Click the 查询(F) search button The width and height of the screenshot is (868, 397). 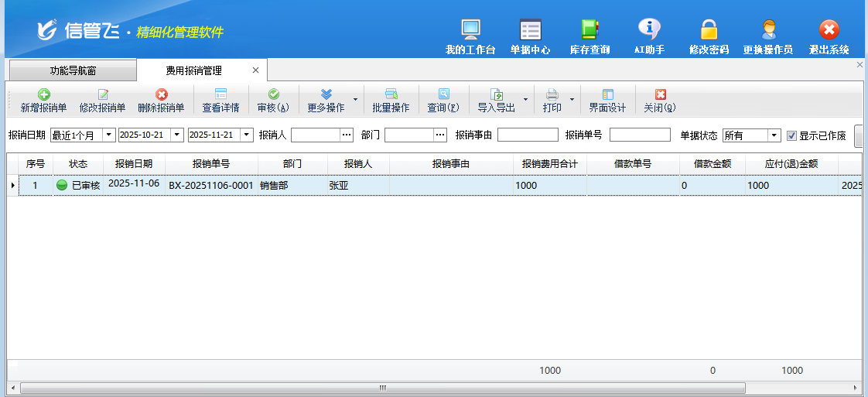coord(443,101)
